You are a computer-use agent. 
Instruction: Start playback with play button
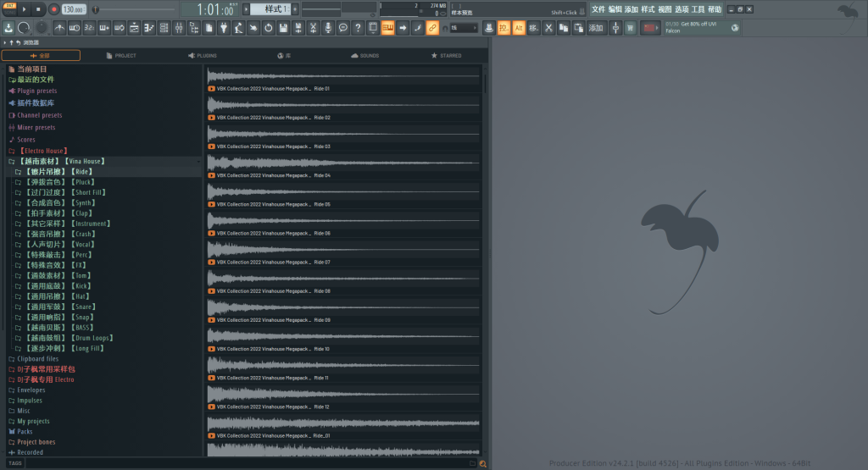(x=25, y=9)
